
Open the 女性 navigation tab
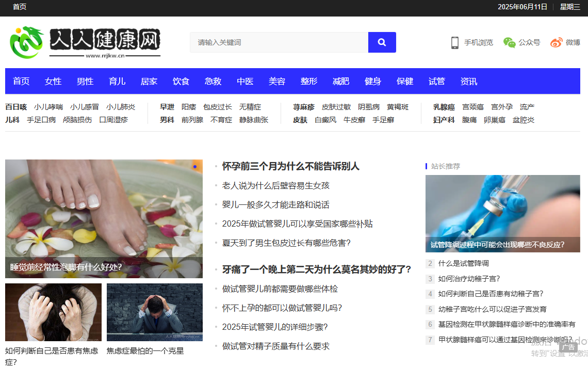(x=53, y=81)
